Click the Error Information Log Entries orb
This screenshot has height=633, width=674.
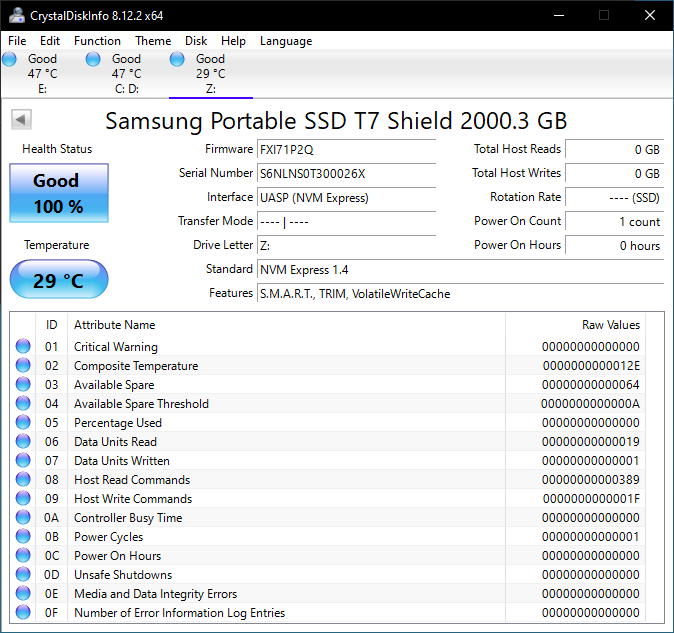coord(23,612)
